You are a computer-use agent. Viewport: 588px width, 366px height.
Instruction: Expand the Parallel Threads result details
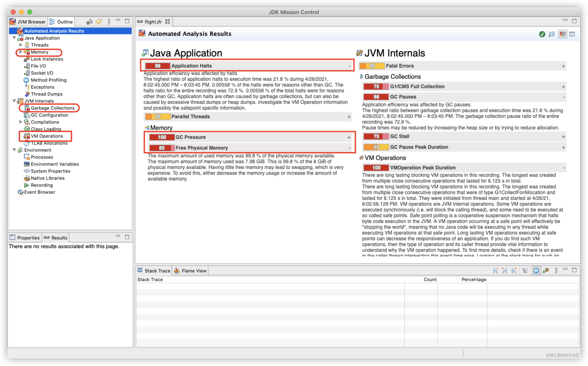[x=349, y=117]
